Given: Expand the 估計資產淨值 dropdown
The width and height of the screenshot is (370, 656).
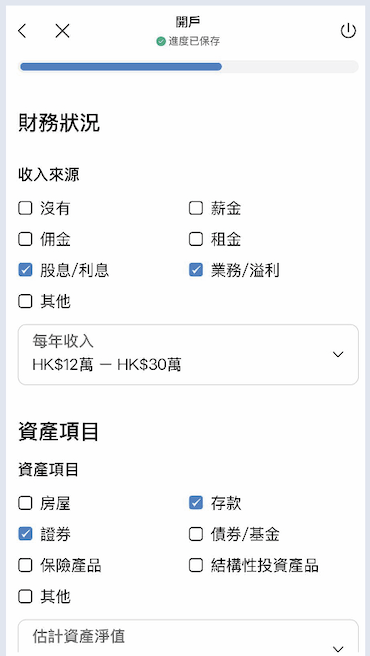Looking at the screenshot, I should pos(188,637).
